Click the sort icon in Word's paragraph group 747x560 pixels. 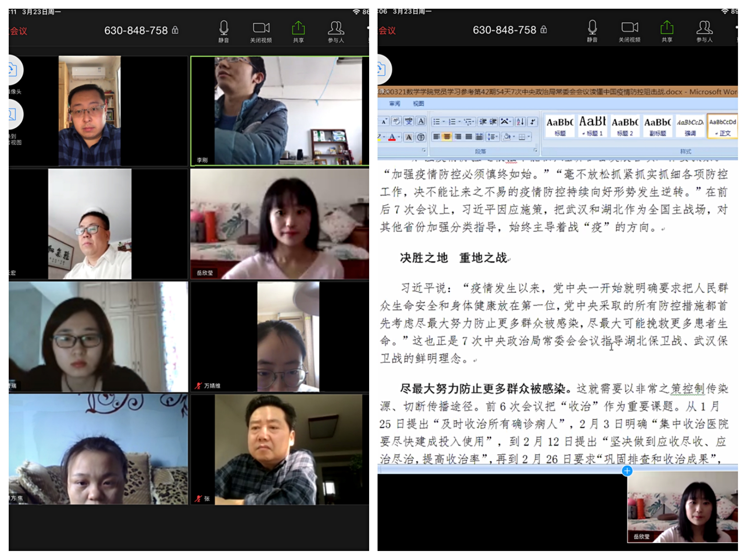(x=520, y=122)
